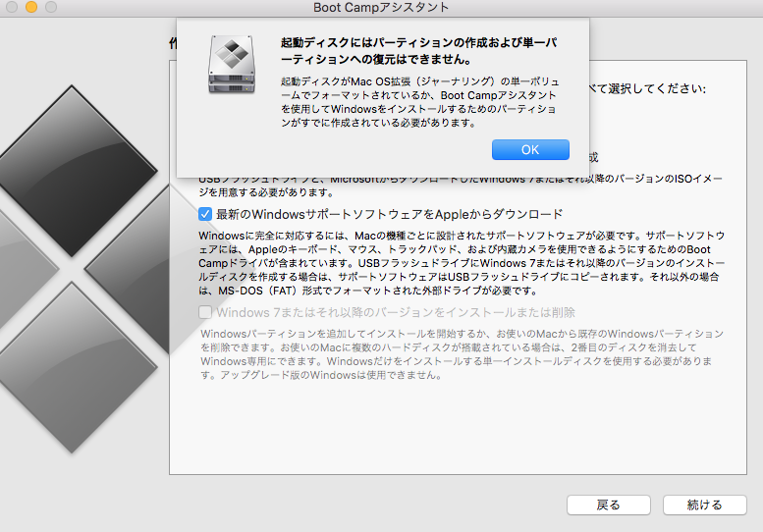Click the partially hidden text て選択してください:
The width and height of the screenshot is (763, 532).
(648, 89)
